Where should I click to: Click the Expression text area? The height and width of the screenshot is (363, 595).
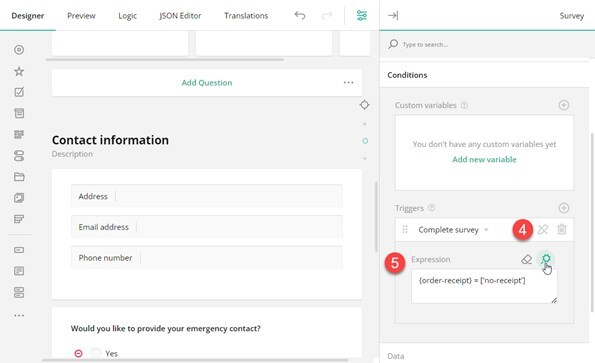pyautogui.click(x=484, y=286)
